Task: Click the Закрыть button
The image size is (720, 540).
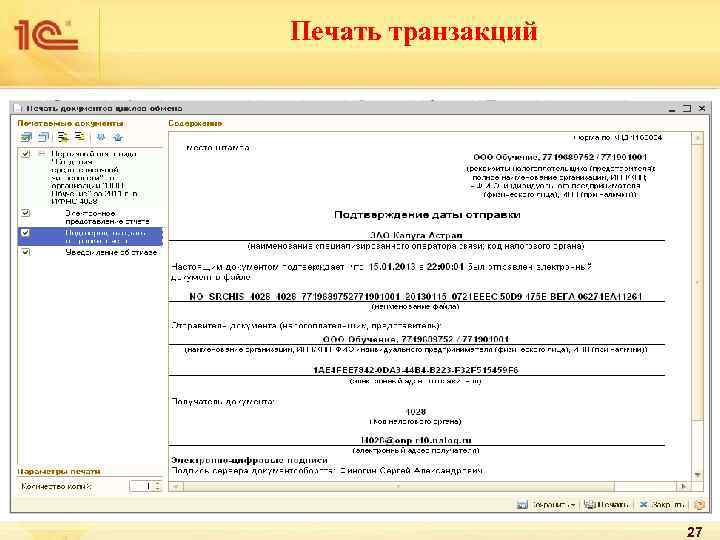Action: [663, 505]
